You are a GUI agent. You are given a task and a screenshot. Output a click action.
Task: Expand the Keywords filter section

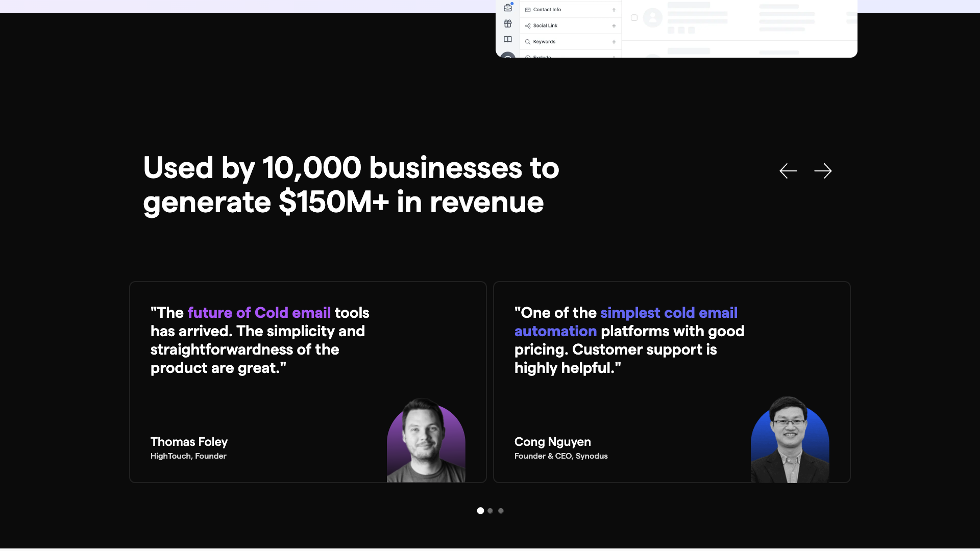(x=614, y=42)
